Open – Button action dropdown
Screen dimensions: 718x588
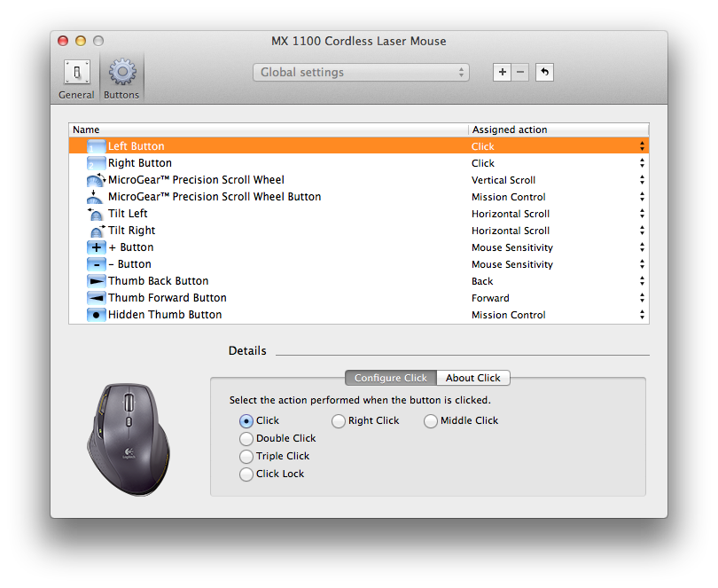(x=642, y=264)
